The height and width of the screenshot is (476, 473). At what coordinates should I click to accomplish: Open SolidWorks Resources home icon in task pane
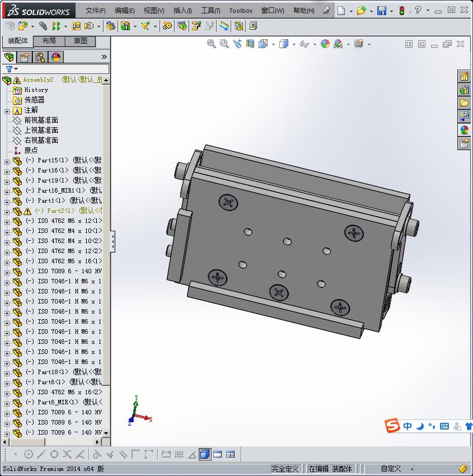click(464, 77)
